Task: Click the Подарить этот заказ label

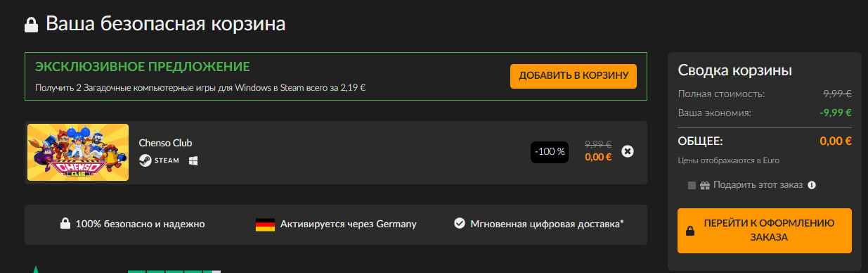Action: coord(758,185)
